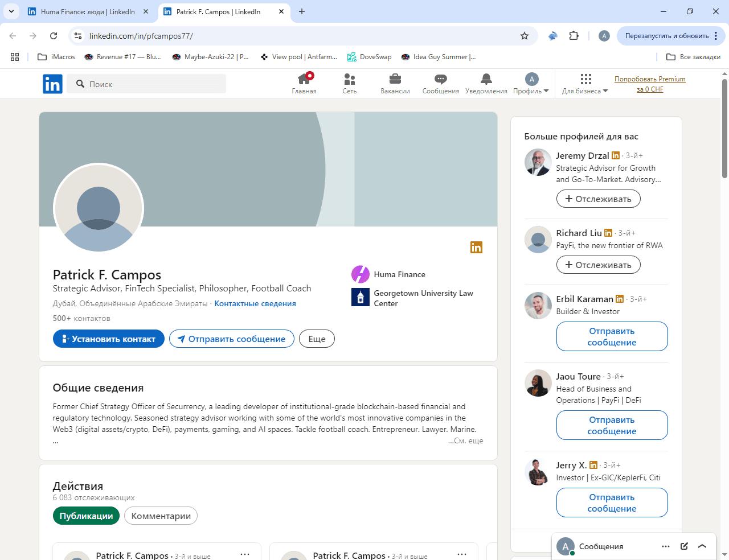Open options menu on first post card
The height and width of the screenshot is (560, 729).
click(245, 554)
